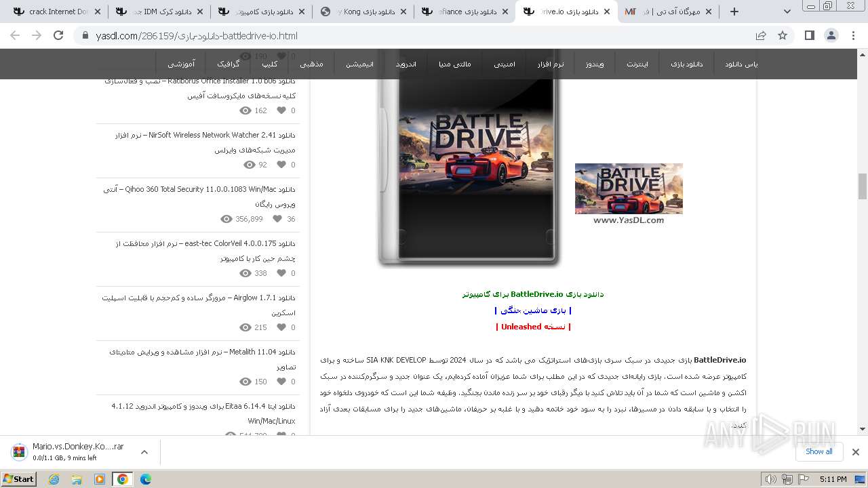The height and width of the screenshot is (488, 868).
Task: Open the امنیتی nav menu item
Action: [x=504, y=64]
